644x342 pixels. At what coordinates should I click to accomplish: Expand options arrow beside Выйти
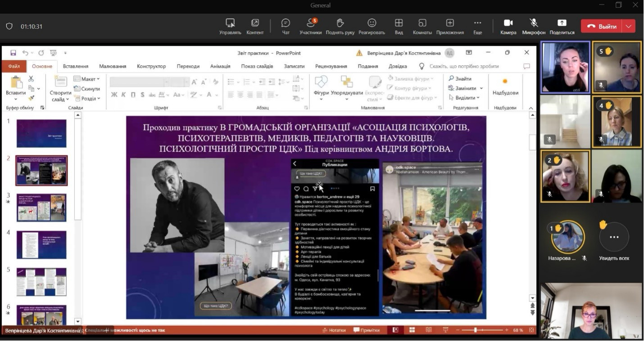click(629, 27)
